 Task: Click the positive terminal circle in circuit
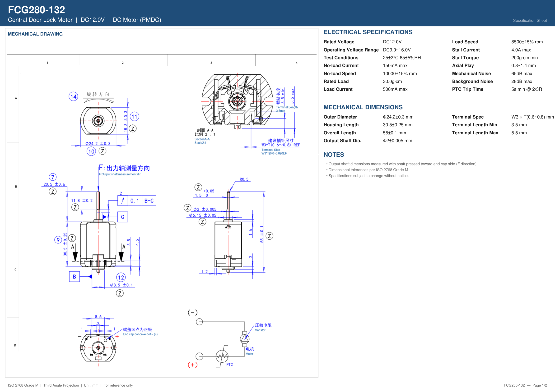[199, 356]
